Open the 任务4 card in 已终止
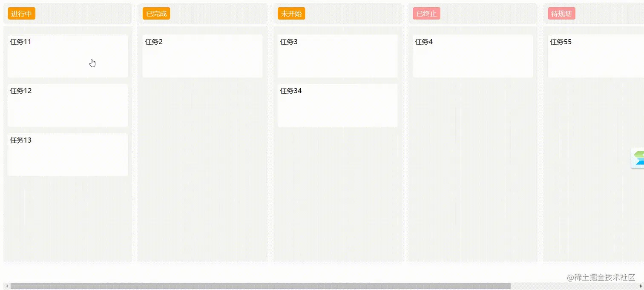The height and width of the screenshot is (290, 644). tap(472, 56)
